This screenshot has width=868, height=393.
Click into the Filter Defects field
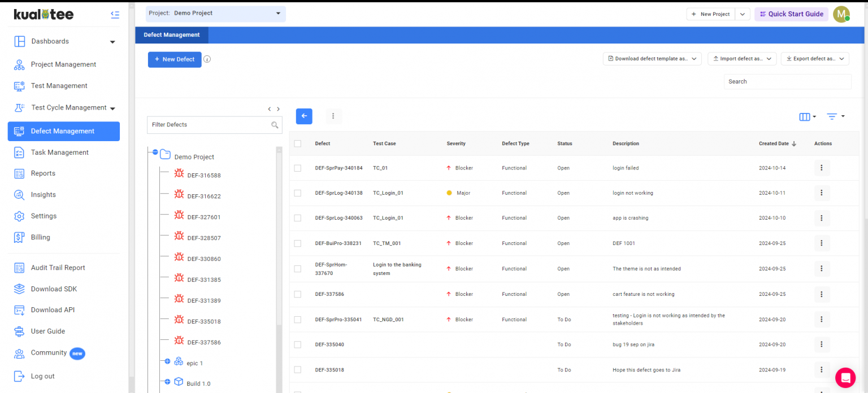coord(209,125)
